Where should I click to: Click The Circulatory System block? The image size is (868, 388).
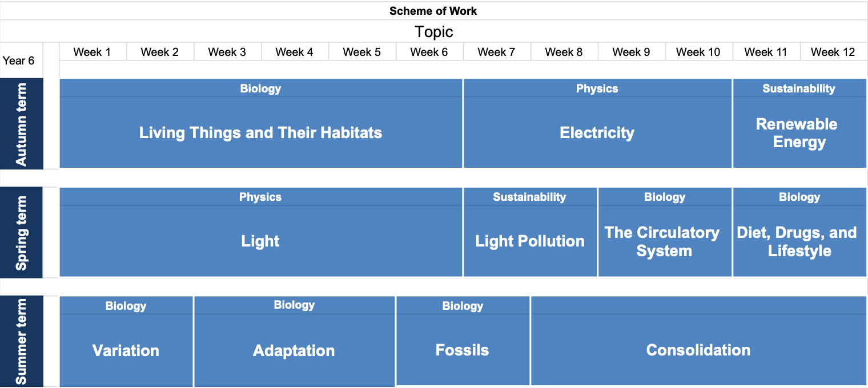pos(664,241)
